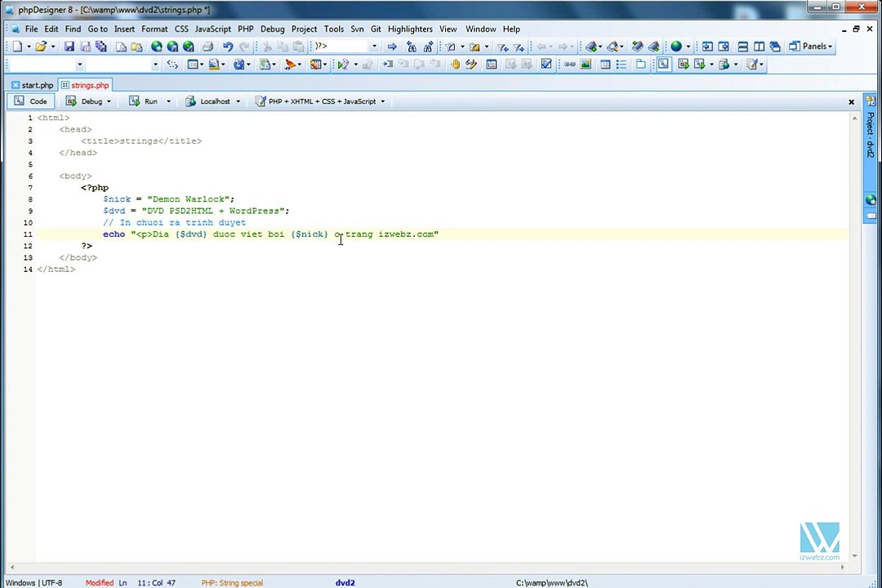Click the vertical split view icon
The image size is (882, 588).
coord(759,47)
